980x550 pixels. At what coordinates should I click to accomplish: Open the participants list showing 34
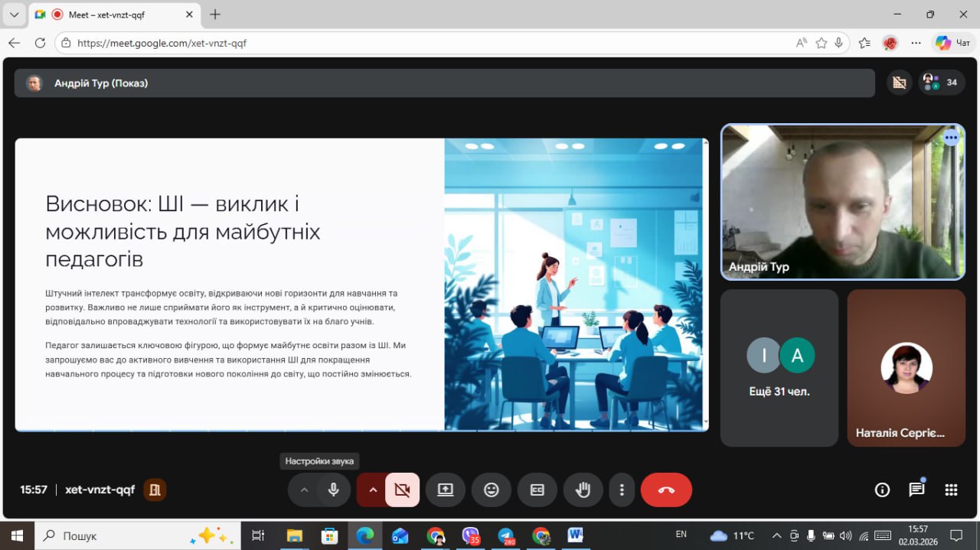click(942, 83)
